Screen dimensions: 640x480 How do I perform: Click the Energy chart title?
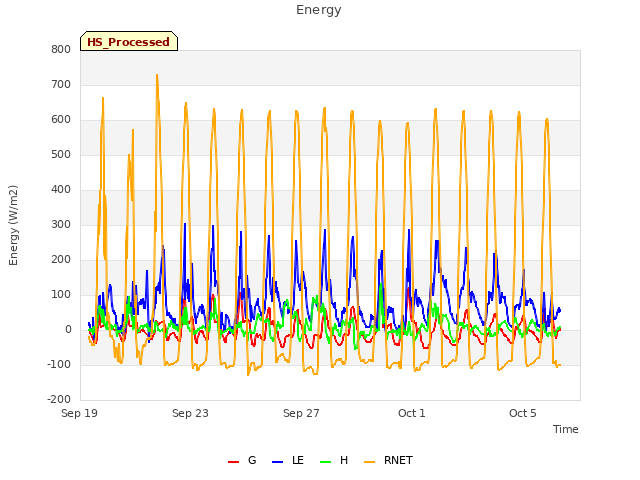click(x=319, y=10)
